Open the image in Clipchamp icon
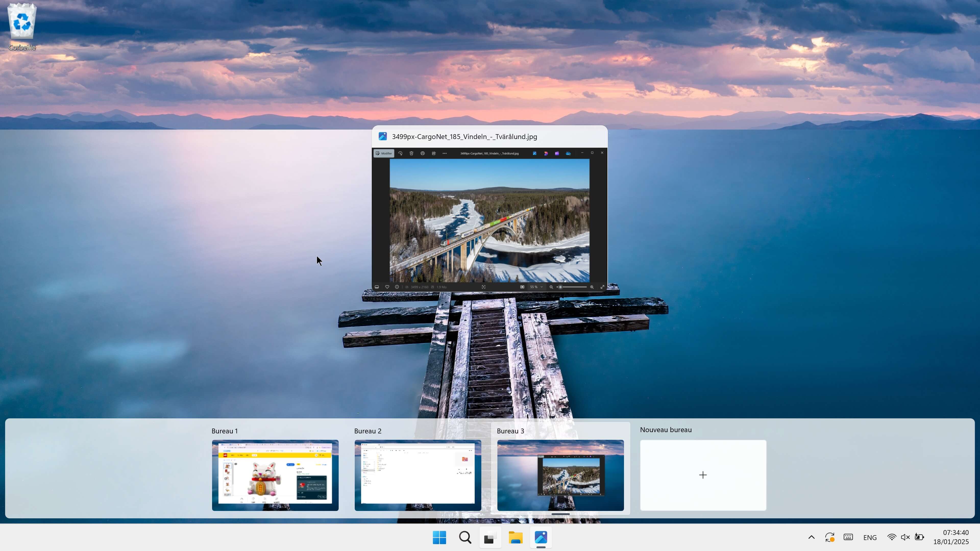Viewport: 980px width, 551px height. pos(557,153)
